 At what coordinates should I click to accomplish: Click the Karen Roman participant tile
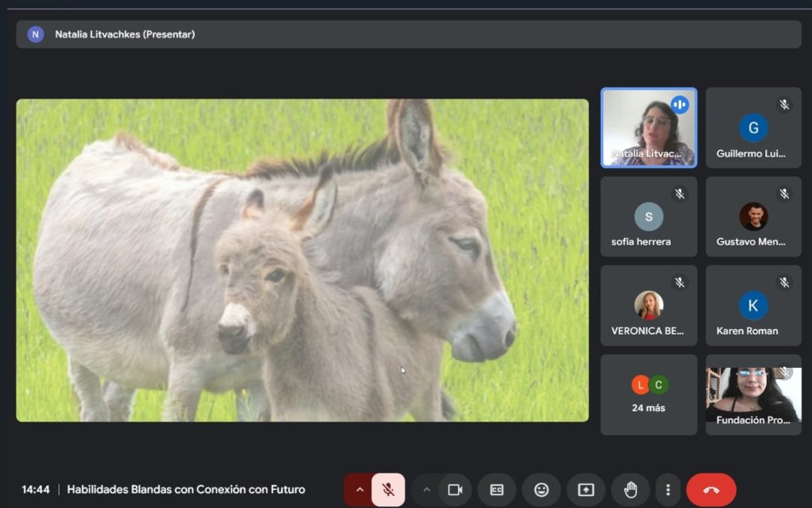tap(753, 306)
